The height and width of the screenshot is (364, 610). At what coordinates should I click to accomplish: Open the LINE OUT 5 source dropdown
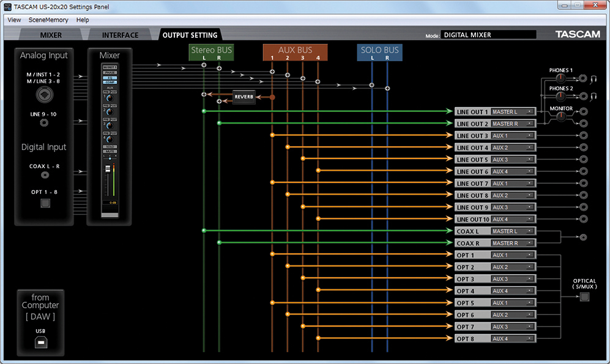[x=513, y=160]
